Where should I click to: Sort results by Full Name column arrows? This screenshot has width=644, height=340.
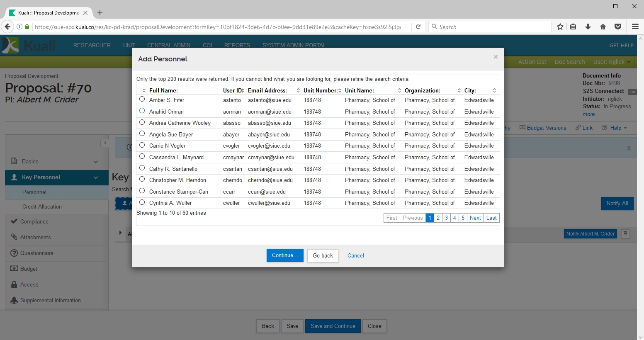(x=144, y=91)
